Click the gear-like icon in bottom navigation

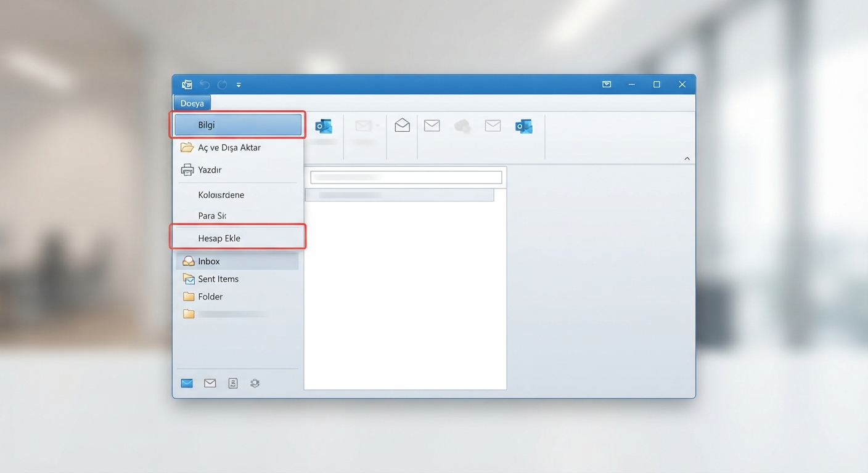(x=255, y=383)
